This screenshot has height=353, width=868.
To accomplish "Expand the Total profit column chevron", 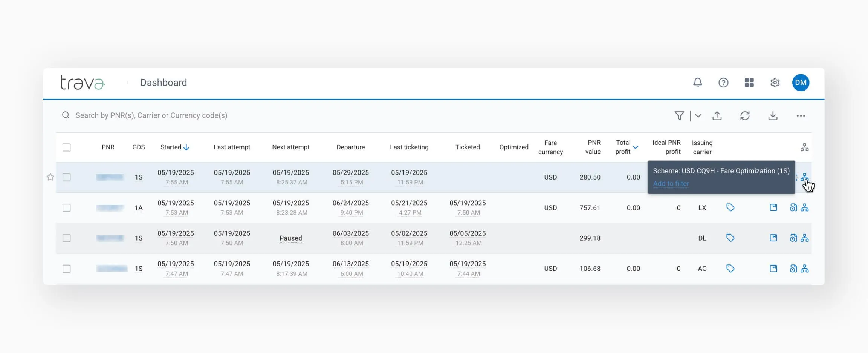I will 636,147.
